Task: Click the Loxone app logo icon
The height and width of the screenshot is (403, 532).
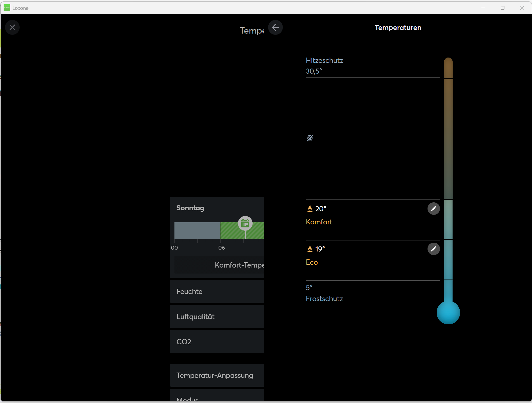Action: [x=7, y=8]
